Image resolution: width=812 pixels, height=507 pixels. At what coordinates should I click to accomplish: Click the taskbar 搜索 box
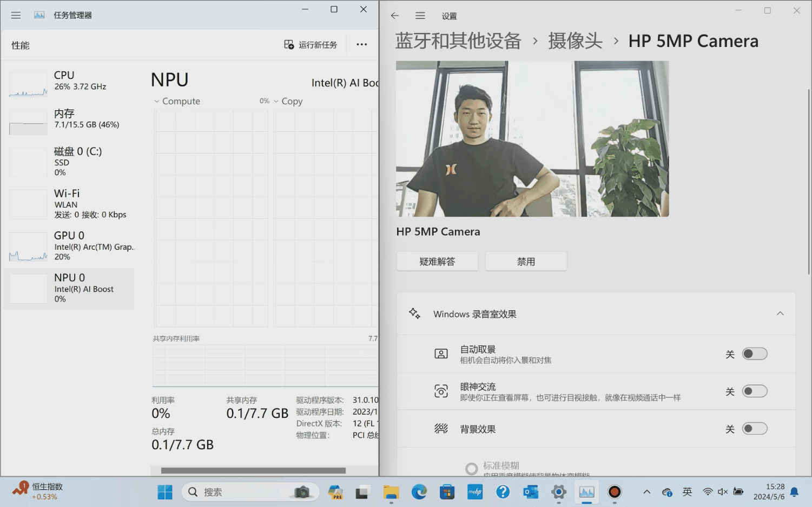pyautogui.click(x=250, y=492)
